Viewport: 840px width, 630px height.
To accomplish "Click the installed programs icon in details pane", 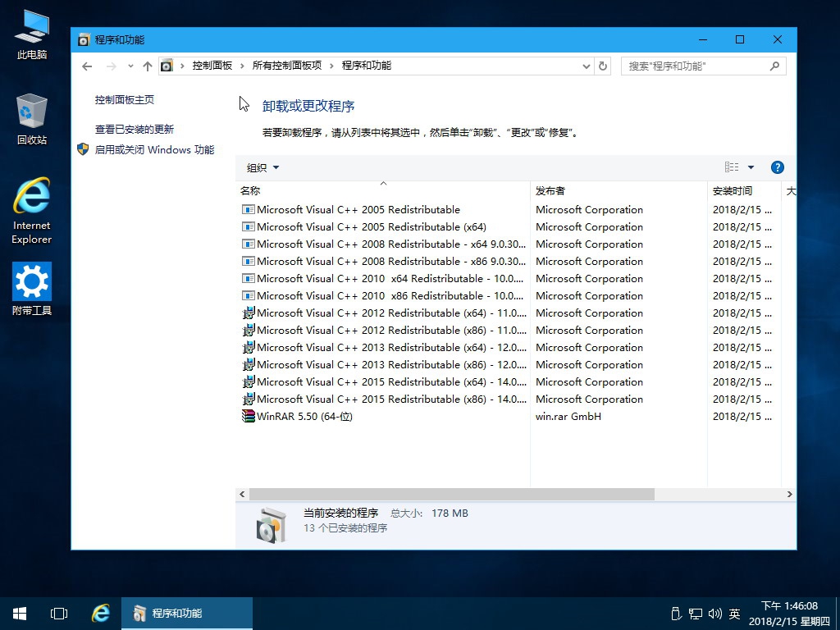I will click(x=271, y=525).
